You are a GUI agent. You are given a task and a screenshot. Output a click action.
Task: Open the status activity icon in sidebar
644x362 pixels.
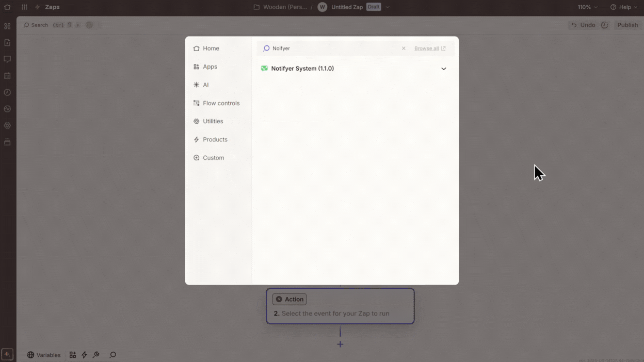pos(7,109)
